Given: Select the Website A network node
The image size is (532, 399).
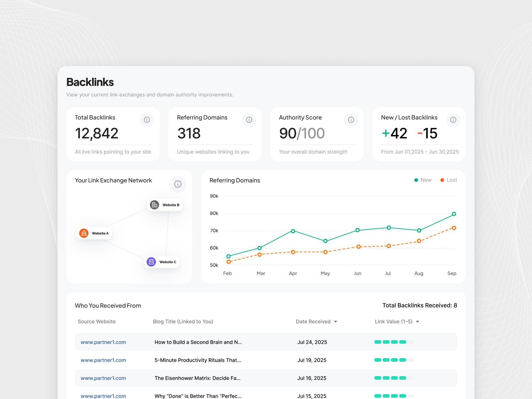Looking at the screenshot, I should (94, 233).
